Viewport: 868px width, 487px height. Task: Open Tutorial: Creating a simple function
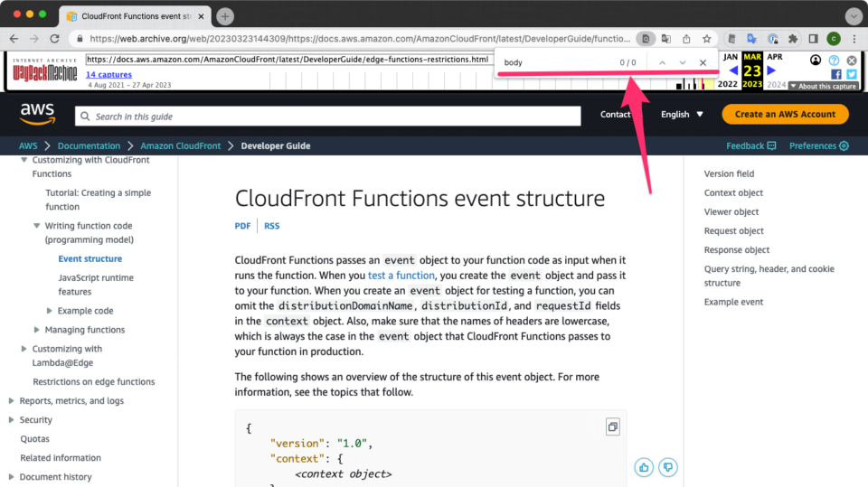pyautogui.click(x=98, y=199)
